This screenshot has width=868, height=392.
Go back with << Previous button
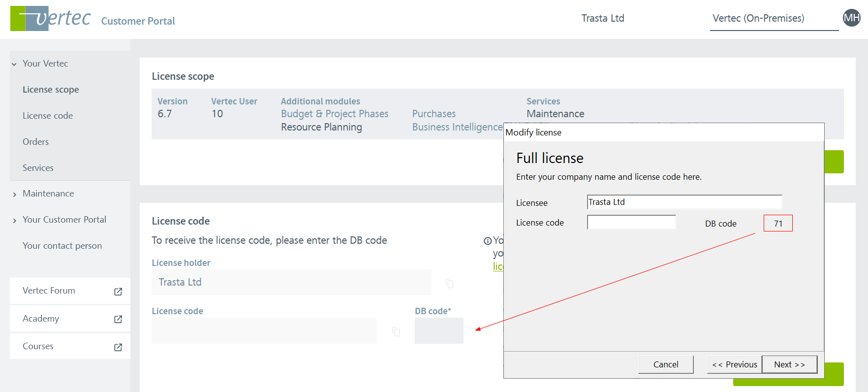734,364
